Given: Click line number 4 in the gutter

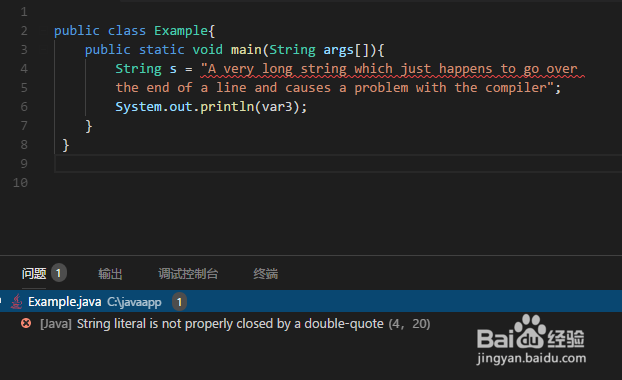Looking at the screenshot, I should tap(24, 69).
